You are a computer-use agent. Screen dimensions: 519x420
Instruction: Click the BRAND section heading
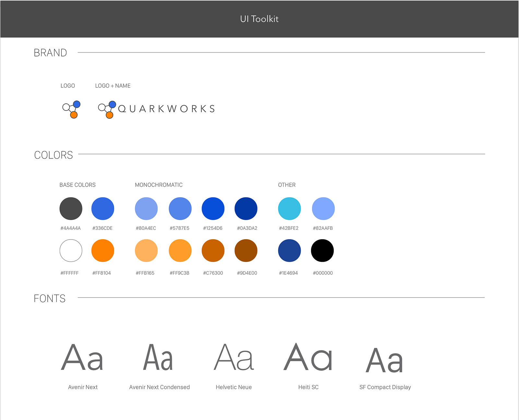point(50,53)
